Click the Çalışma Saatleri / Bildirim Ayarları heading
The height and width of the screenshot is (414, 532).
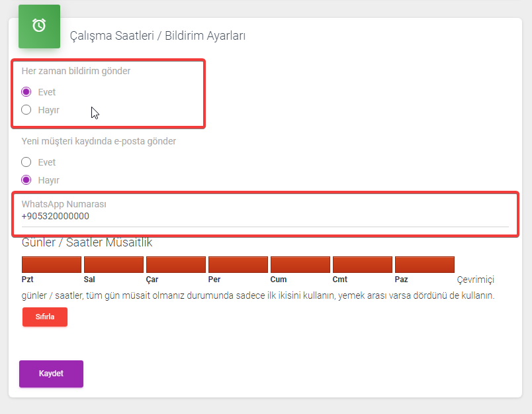[157, 36]
